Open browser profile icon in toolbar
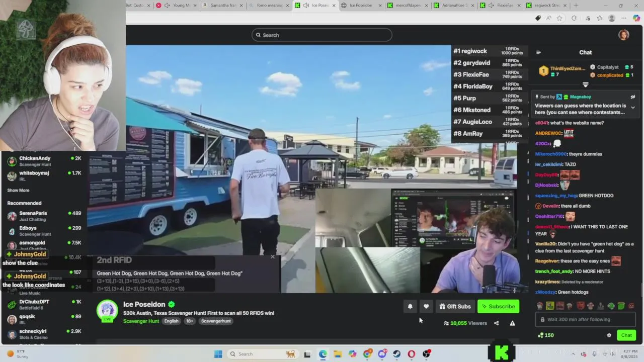 [612, 18]
